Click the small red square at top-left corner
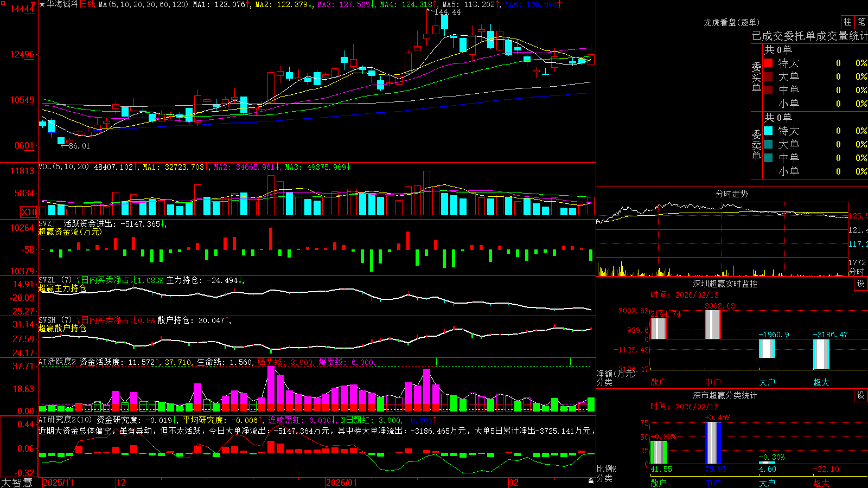Viewport: 868px width, 488px height. [x=3, y=3]
